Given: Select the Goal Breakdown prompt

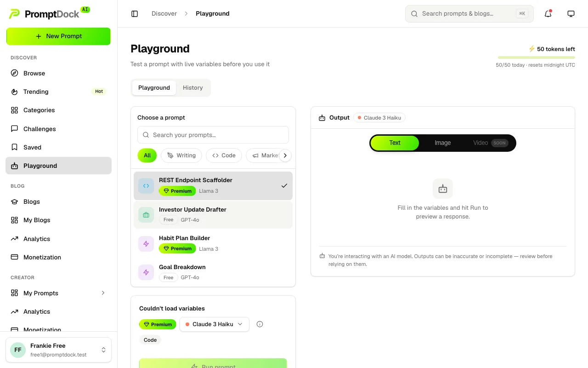Looking at the screenshot, I should 213,272.
